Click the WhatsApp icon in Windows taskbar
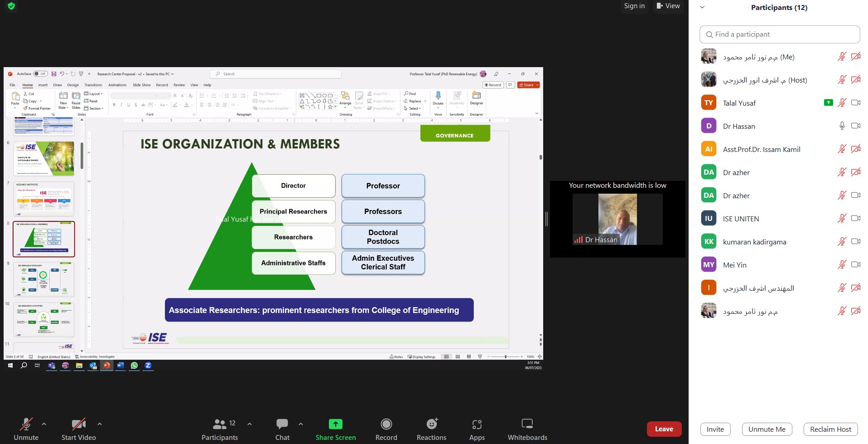This screenshot has height=444, width=868. 134,365
